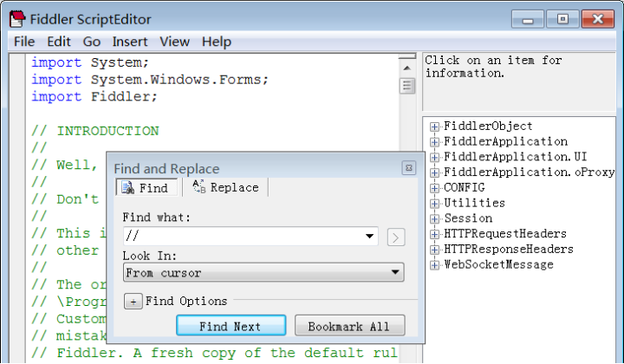Open the Find what history dropdown
Screen dimensions: 624x364
pyautogui.click(x=369, y=237)
